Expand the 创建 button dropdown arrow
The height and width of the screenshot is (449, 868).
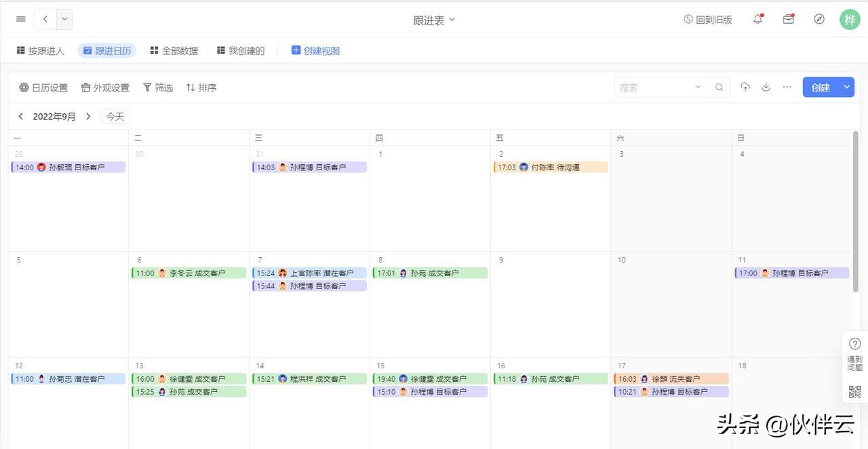pos(846,87)
